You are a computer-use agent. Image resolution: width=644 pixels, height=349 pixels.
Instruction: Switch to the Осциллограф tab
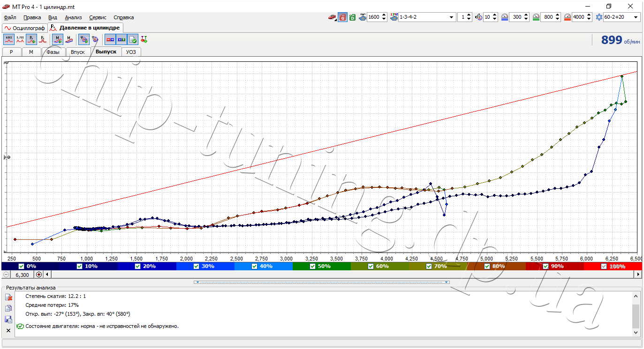coord(24,28)
